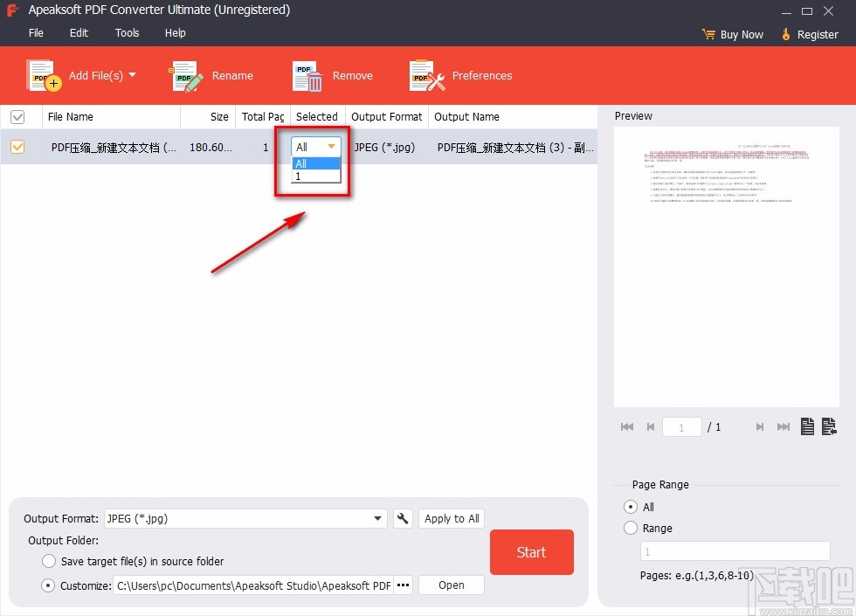Image resolution: width=856 pixels, height=616 pixels.
Task: Click the Register icon in the title bar
Action: tap(784, 34)
